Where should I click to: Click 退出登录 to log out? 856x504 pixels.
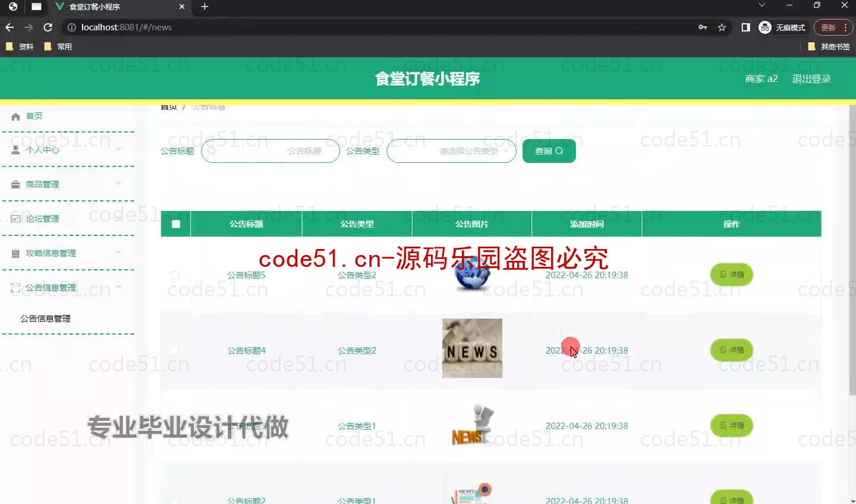811,78
